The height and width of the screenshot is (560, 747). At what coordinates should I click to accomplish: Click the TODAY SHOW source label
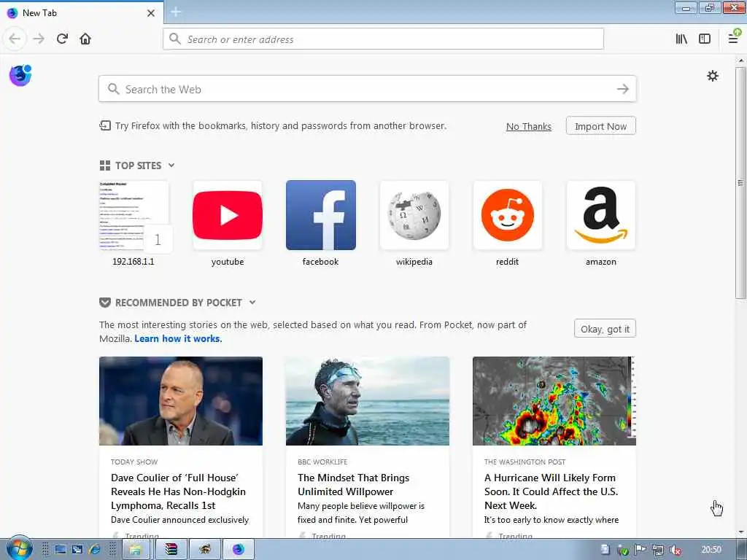(x=134, y=462)
